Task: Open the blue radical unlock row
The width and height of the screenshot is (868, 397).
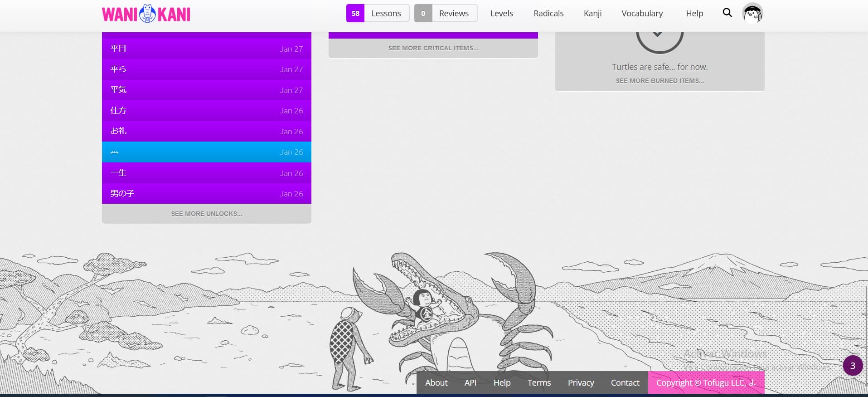Action: click(x=207, y=152)
